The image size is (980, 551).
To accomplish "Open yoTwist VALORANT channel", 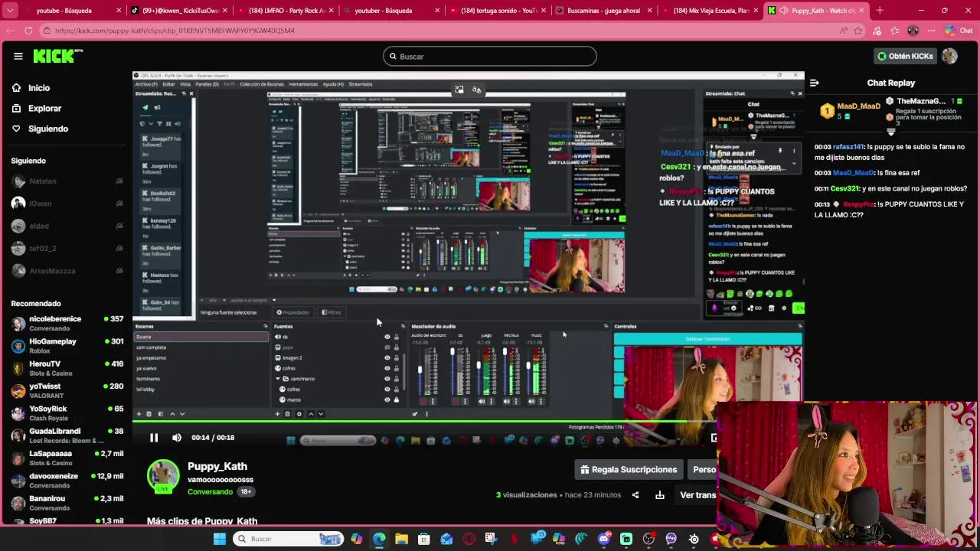I will pyautogui.click(x=67, y=390).
